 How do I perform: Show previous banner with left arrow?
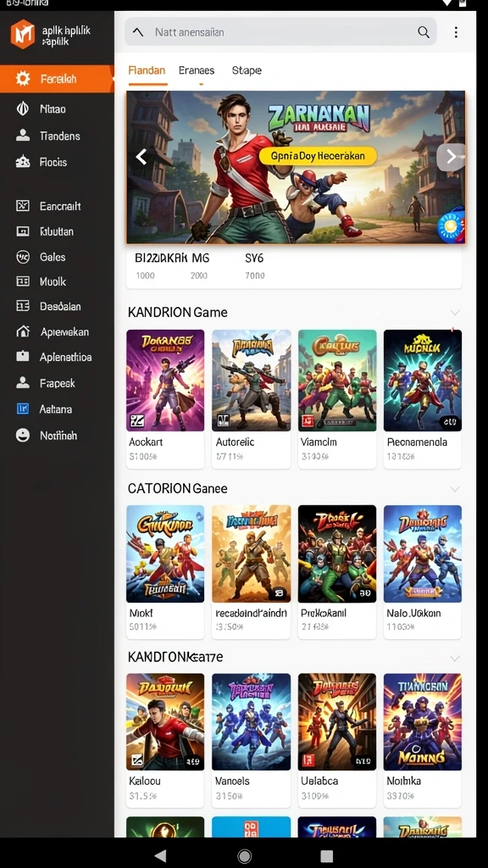click(141, 157)
